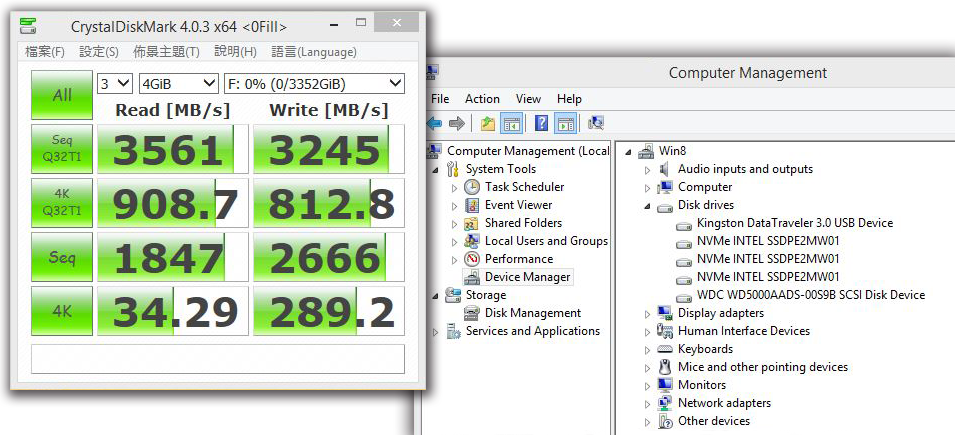955x435 pixels.
Task: Toggle the Show/Hide Action Pane icon
Action: pos(565,123)
